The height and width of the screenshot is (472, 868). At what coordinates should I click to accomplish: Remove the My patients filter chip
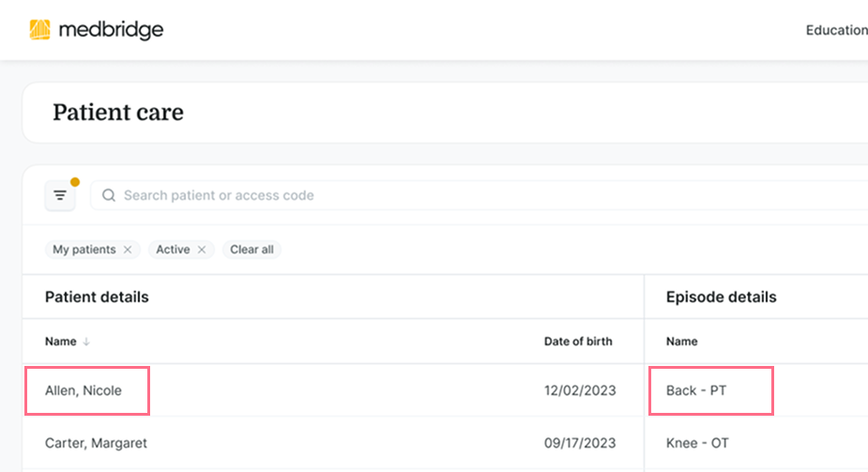pos(128,250)
